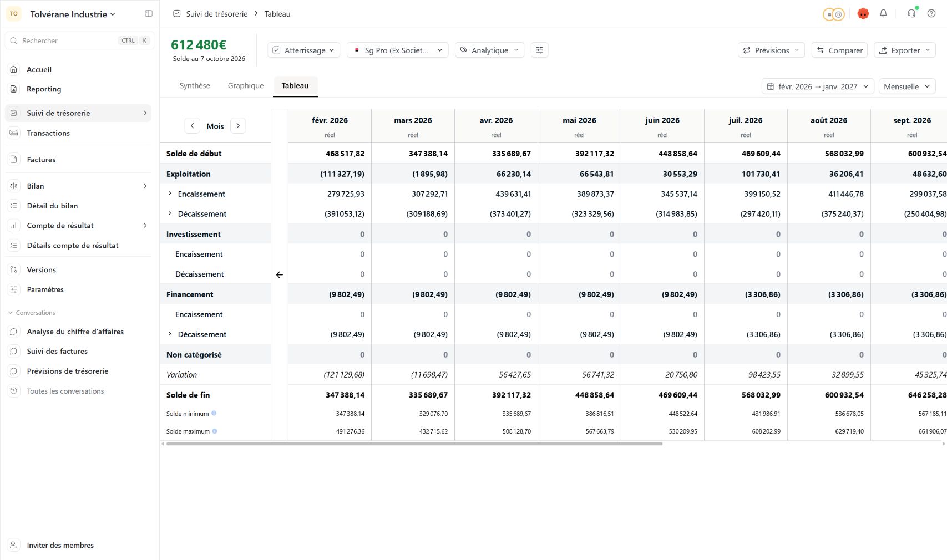Click the Comparer button

pyautogui.click(x=840, y=50)
